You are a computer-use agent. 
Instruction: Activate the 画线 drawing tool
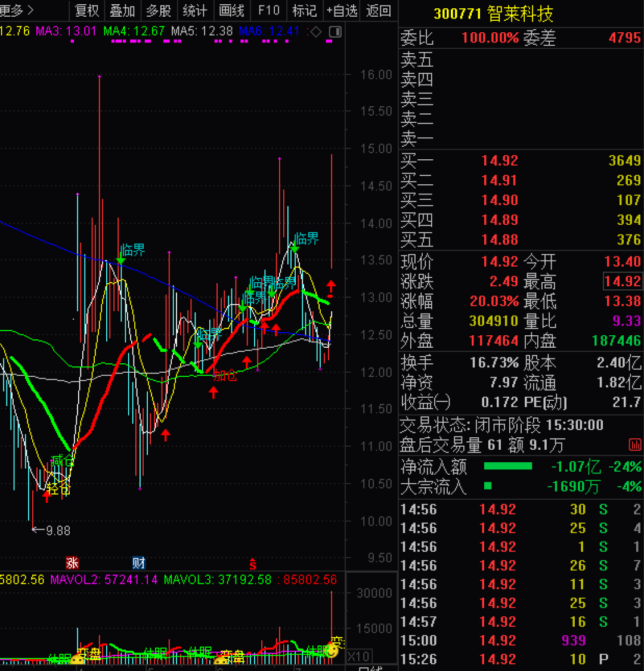tap(231, 10)
